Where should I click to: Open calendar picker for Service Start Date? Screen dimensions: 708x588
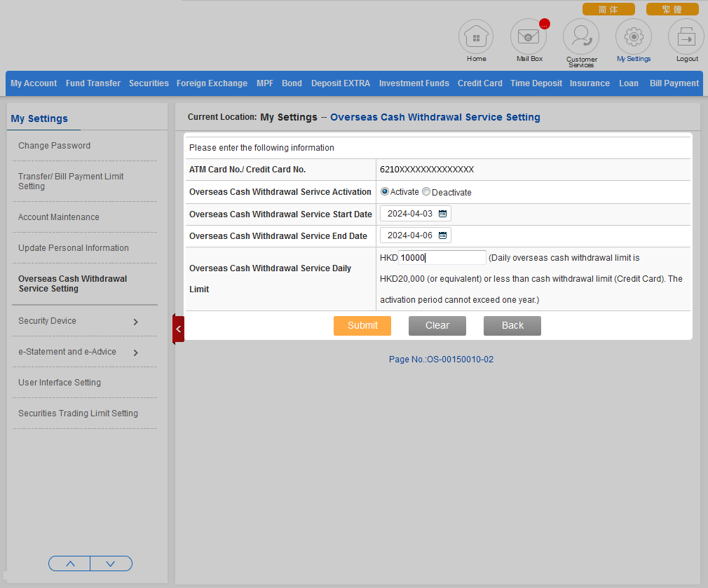pos(442,214)
